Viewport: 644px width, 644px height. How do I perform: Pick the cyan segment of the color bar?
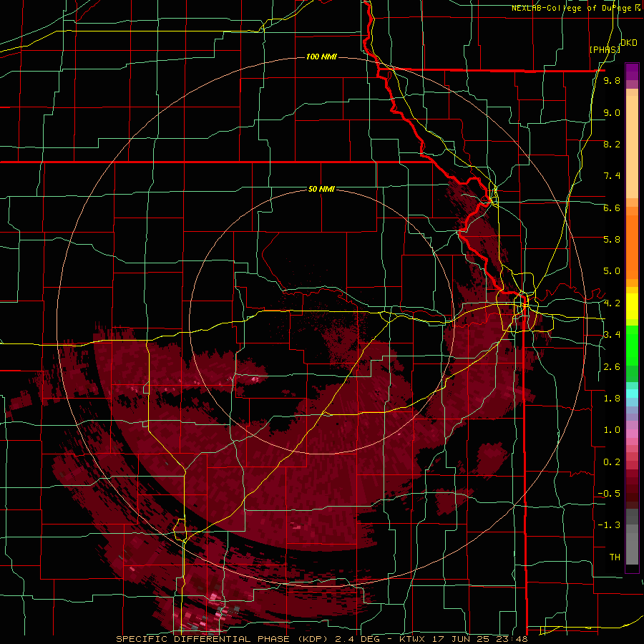632,394
